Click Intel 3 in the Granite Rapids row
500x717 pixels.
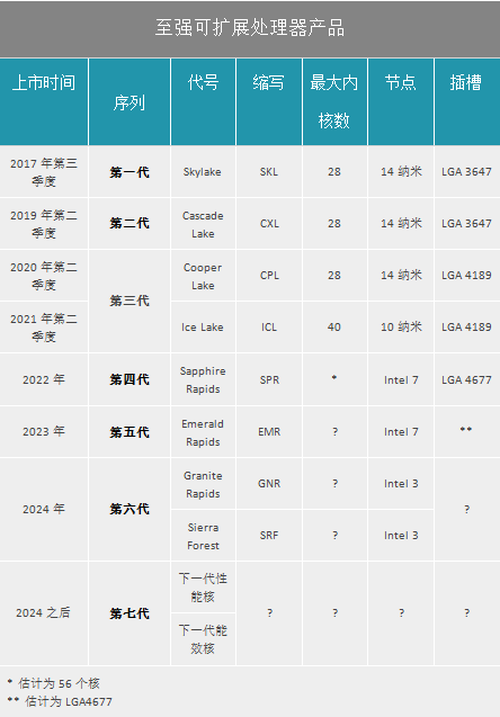click(401, 484)
